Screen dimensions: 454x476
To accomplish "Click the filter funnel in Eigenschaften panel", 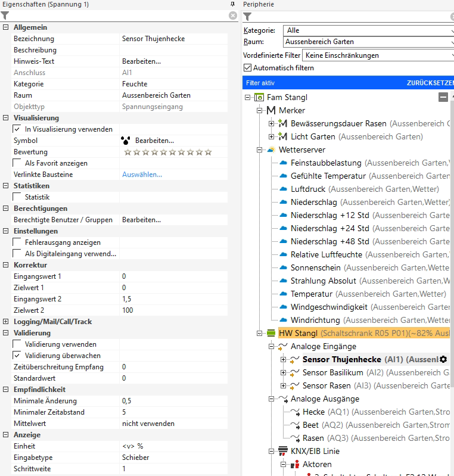I will 5,15.
